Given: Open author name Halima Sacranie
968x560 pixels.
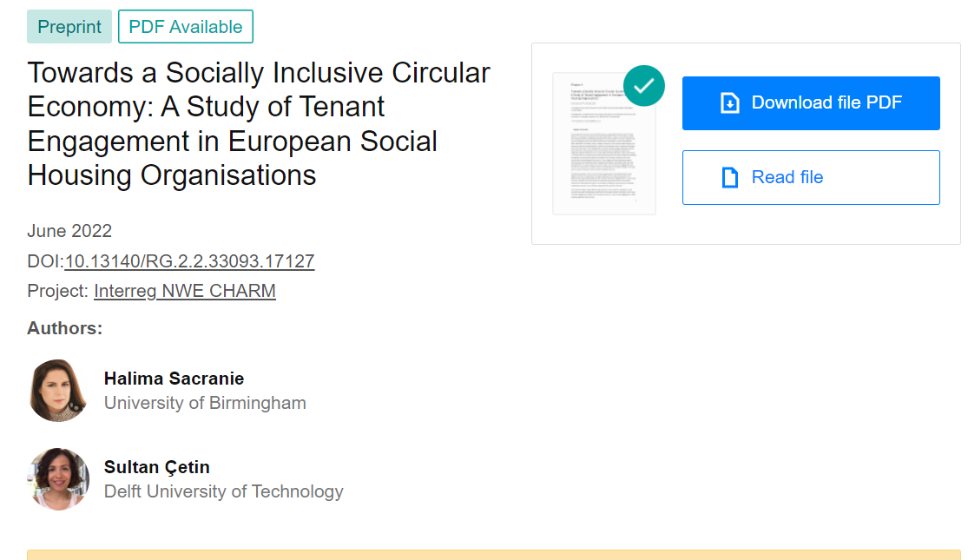Looking at the screenshot, I should (174, 379).
